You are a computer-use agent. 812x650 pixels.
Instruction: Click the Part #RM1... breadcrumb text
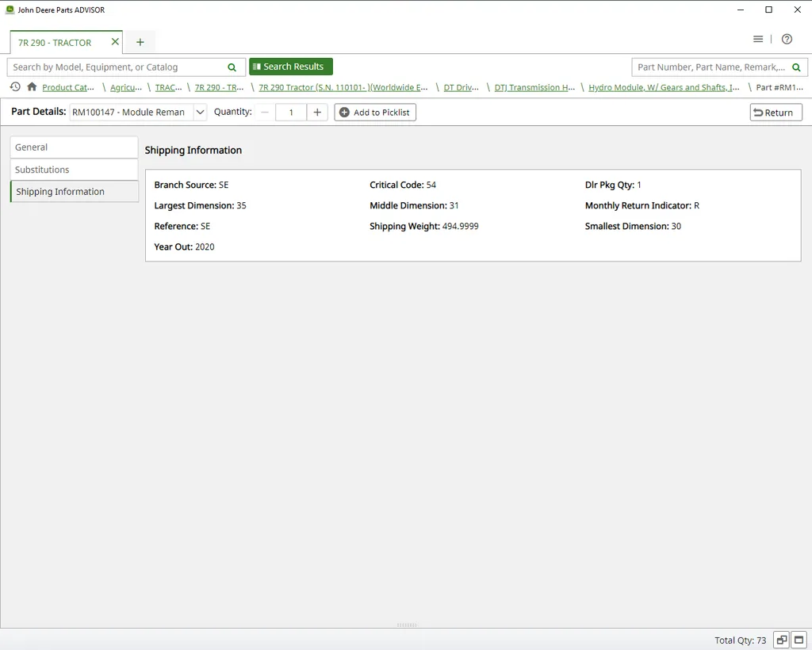pyautogui.click(x=779, y=87)
